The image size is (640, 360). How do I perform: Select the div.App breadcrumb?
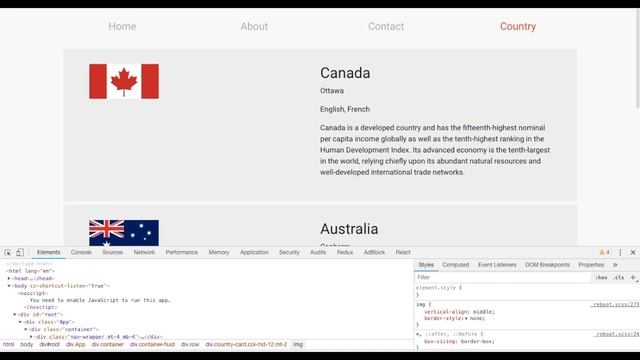(76, 344)
